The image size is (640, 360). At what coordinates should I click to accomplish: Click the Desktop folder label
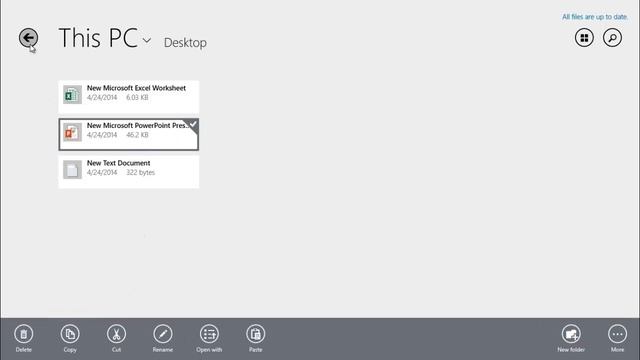pyautogui.click(x=185, y=42)
